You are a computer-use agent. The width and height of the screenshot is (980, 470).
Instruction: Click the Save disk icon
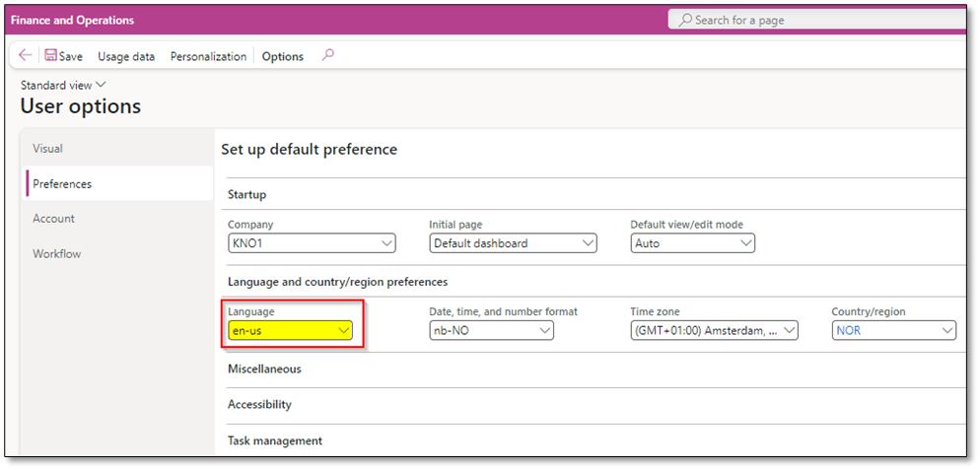[x=51, y=56]
